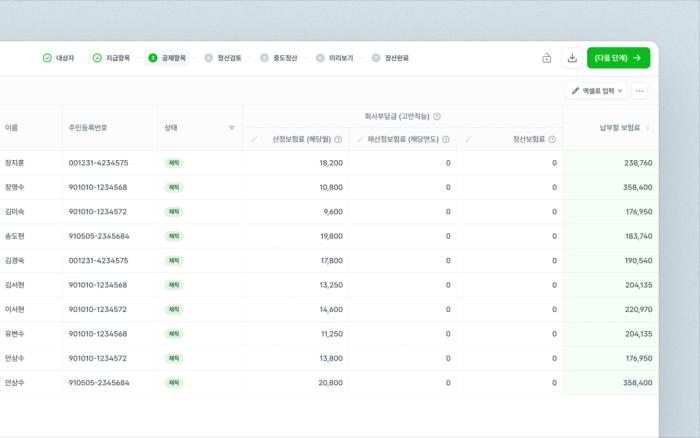This screenshot has height=438, width=700.
Task: Click 910505-2345684 in the 19,800 row
Action: click(x=99, y=236)
